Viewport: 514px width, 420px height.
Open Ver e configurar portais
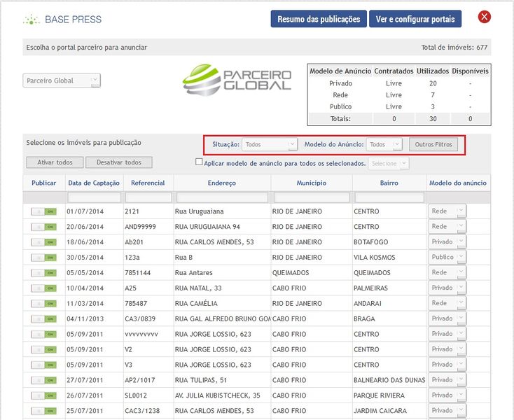415,19
